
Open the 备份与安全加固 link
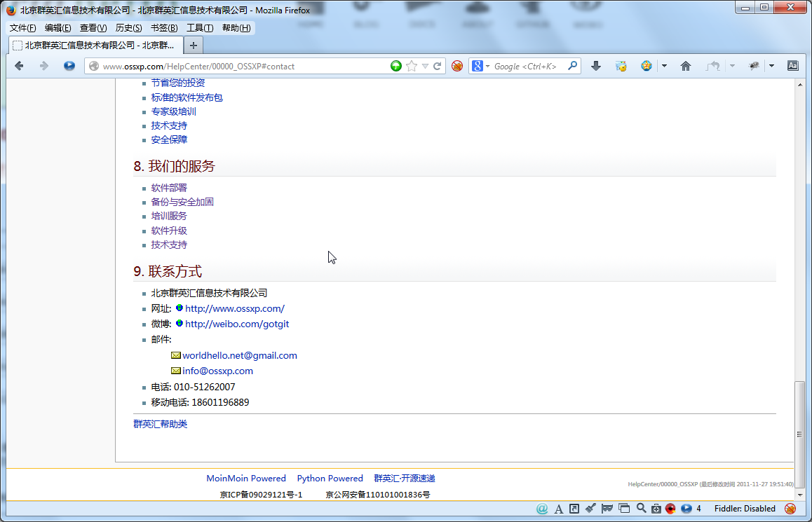point(182,202)
